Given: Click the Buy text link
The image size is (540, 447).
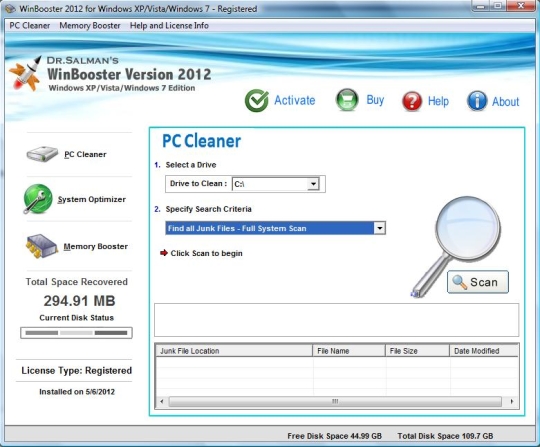Looking at the screenshot, I should click(x=375, y=100).
